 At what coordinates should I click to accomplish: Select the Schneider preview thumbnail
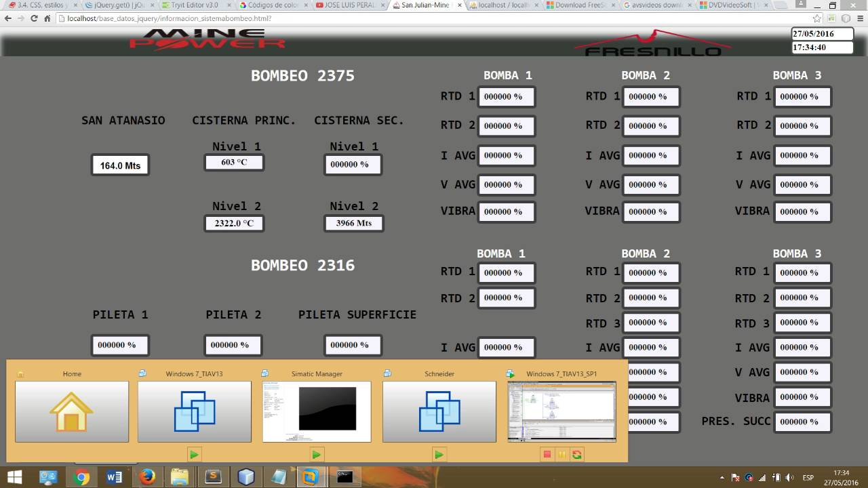[x=439, y=411]
